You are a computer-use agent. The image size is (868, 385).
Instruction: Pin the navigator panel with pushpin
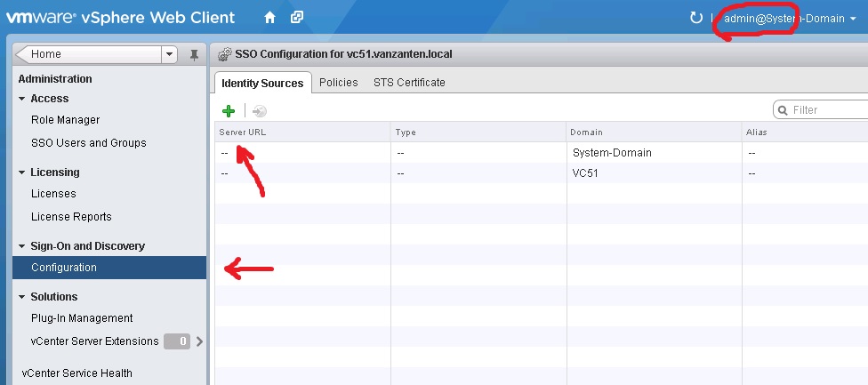click(194, 55)
